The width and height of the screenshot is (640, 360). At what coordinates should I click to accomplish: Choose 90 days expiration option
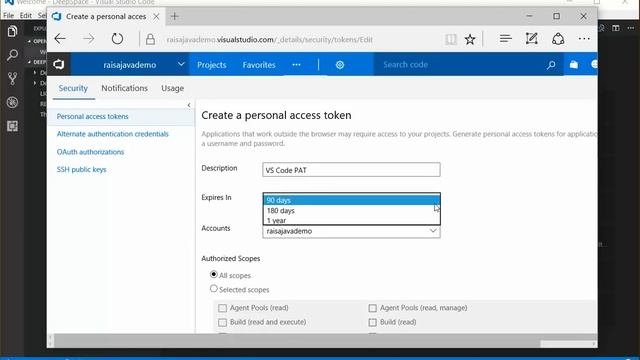(351, 200)
